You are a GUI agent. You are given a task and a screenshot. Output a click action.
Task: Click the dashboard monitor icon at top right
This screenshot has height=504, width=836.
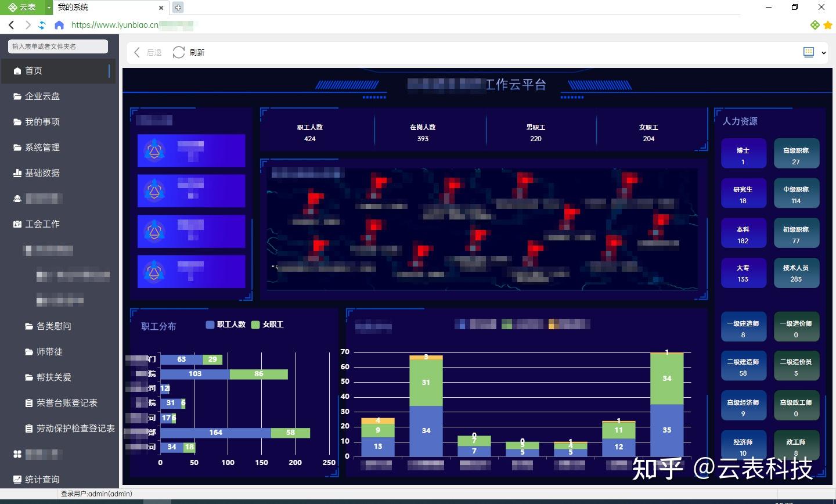pyautogui.click(x=808, y=52)
